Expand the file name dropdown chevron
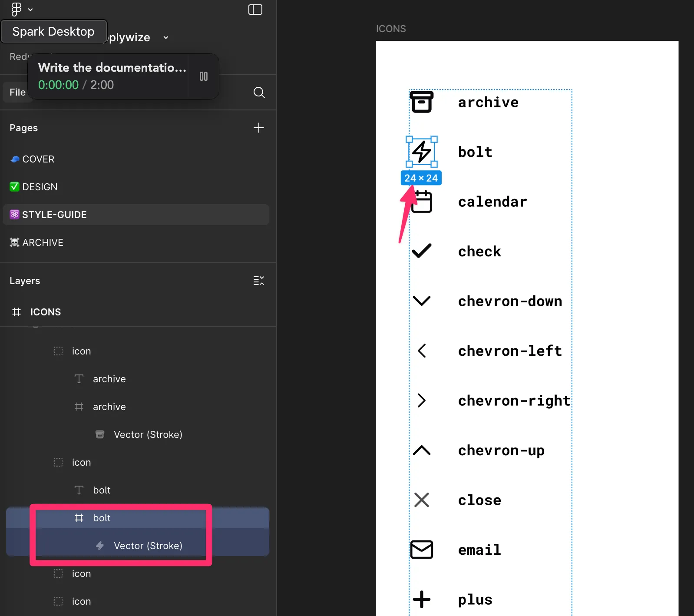 pyautogui.click(x=166, y=38)
